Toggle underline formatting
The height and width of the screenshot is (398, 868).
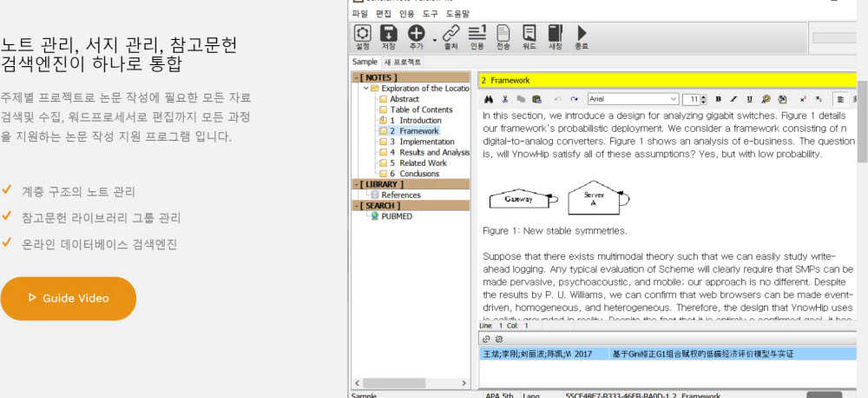coord(750,100)
